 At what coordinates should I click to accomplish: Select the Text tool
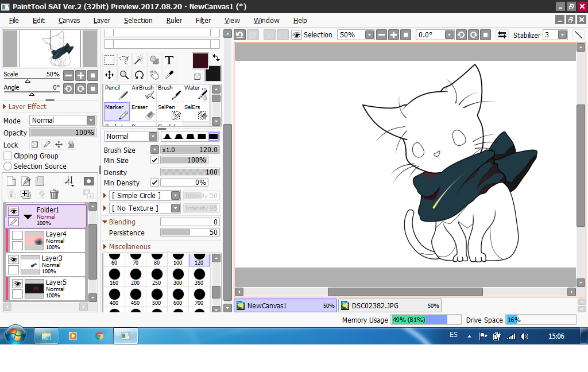[169, 60]
